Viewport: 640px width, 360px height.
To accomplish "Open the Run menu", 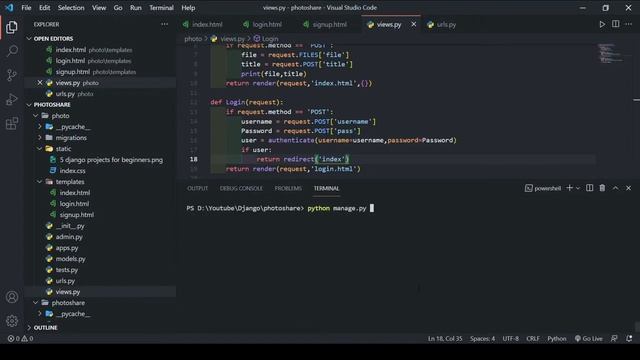I will 136,8.
